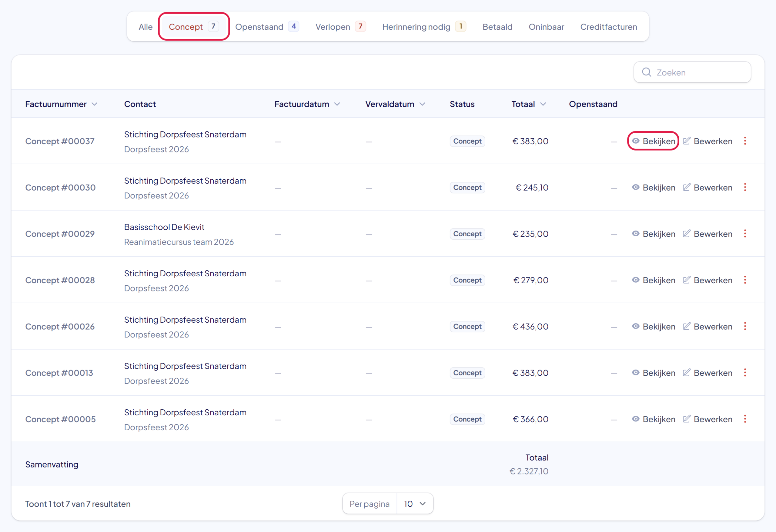776x532 pixels.
Task: Click the Reanimatiecursus team 2026 text
Action: click(x=179, y=242)
